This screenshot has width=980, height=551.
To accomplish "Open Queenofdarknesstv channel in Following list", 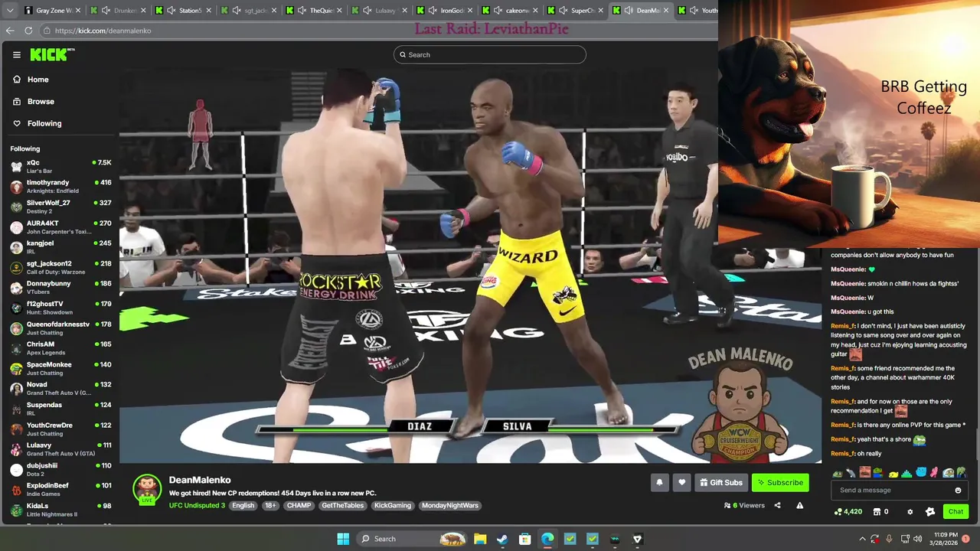I will coord(60,328).
